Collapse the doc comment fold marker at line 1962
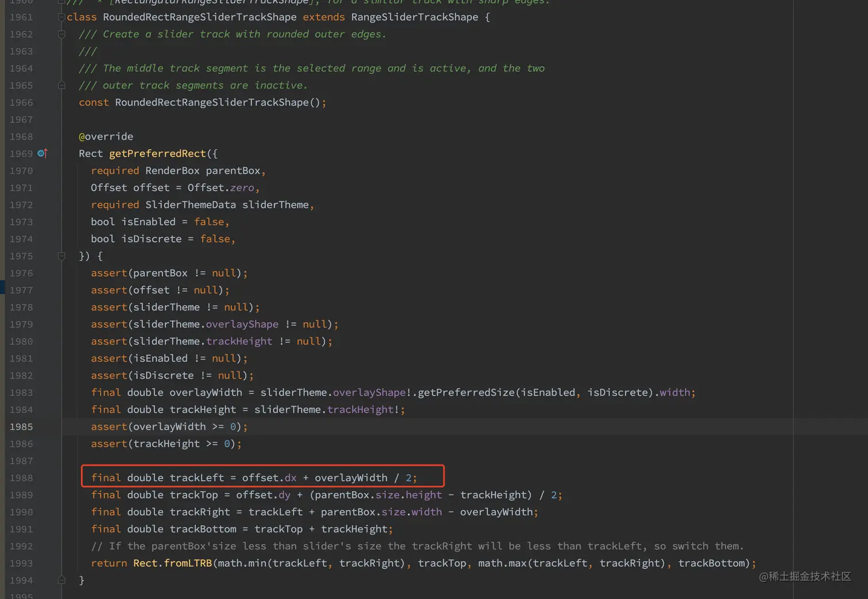The height and width of the screenshot is (599, 868). [x=61, y=34]
